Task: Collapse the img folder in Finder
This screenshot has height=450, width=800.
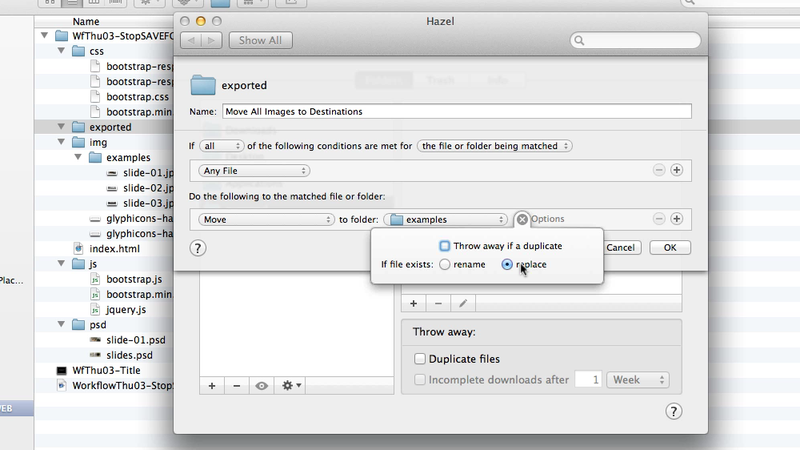Action: point(62,142)
